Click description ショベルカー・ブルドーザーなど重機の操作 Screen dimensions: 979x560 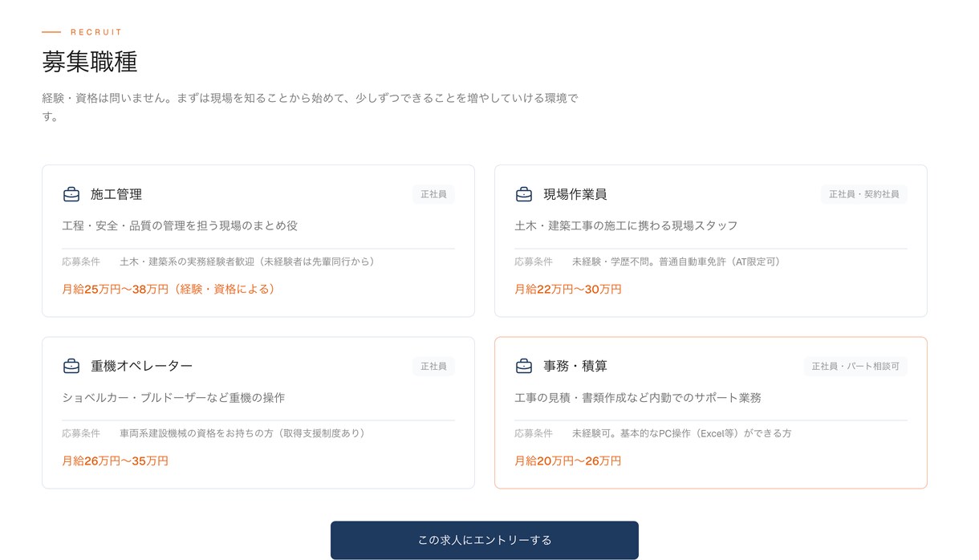[173, 397]
